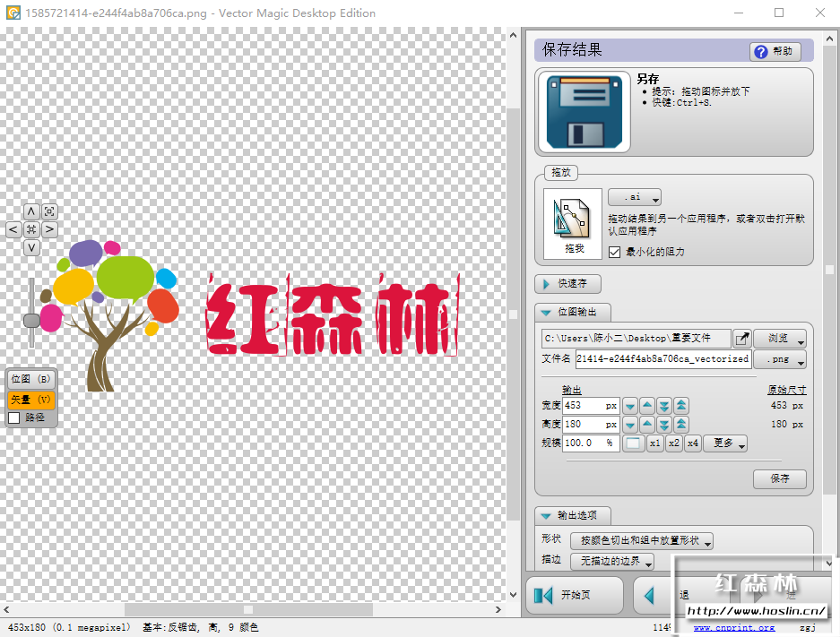
Task: Pan the view right with arrow button
Action: pos(50,229)
